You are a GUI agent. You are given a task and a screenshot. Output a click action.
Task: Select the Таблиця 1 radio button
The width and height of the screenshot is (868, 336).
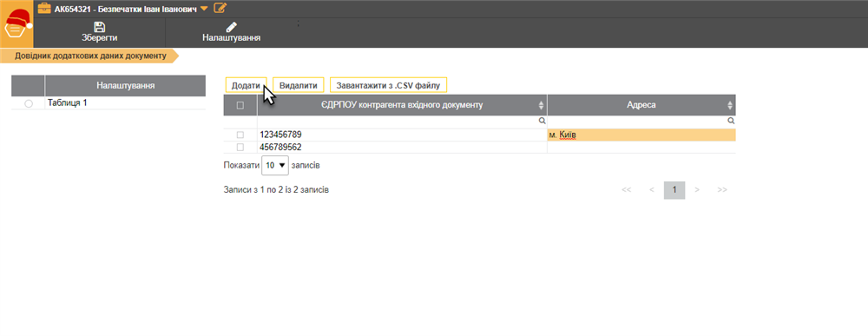[29, 103]
